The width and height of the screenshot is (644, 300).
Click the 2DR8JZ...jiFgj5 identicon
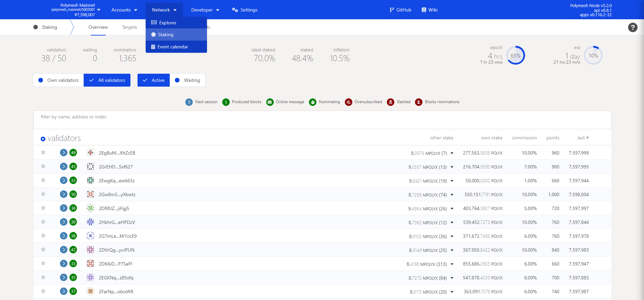90,208
